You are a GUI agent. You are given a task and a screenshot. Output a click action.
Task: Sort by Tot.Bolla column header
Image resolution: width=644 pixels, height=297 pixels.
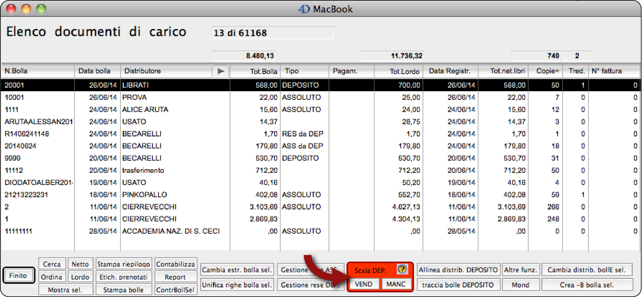[255, 71]
